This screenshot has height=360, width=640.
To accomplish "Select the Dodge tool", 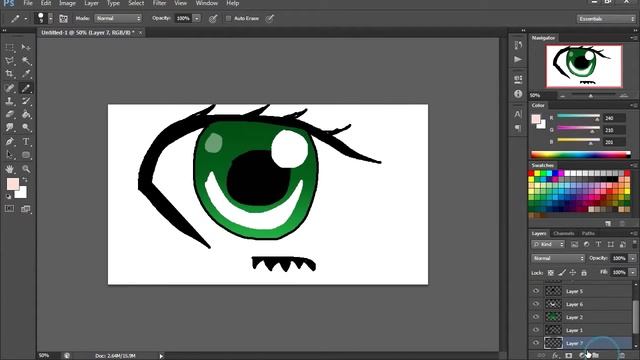I will click(x=26, y=127).
